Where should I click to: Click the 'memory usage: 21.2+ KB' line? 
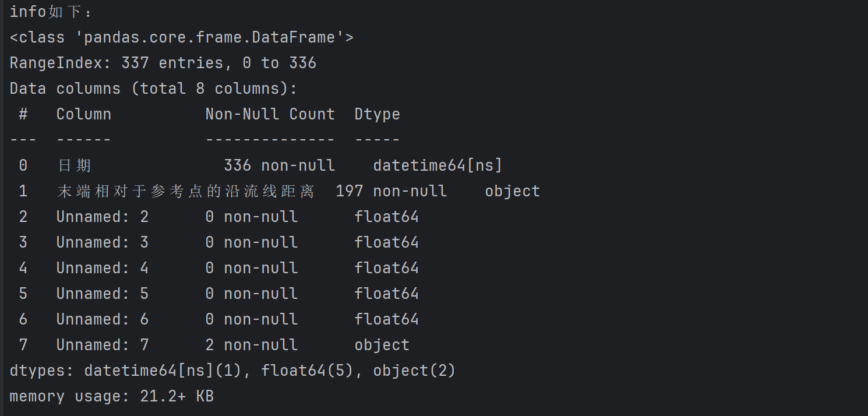111,397
